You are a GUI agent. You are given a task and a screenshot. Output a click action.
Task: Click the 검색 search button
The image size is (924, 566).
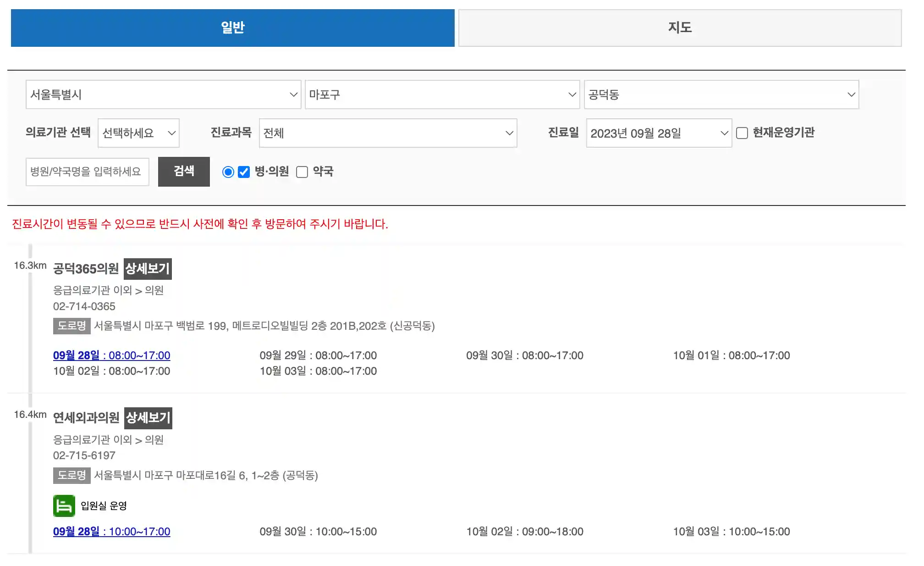point(183,171)
